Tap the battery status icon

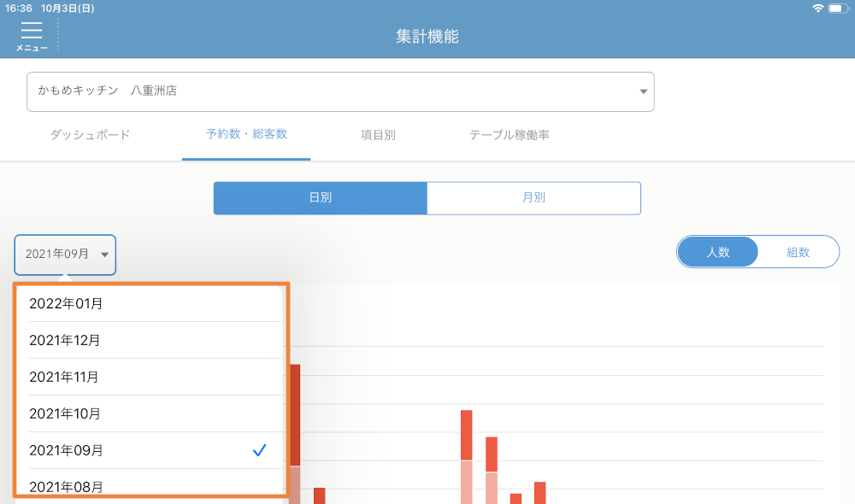click(x=837, y=9)
